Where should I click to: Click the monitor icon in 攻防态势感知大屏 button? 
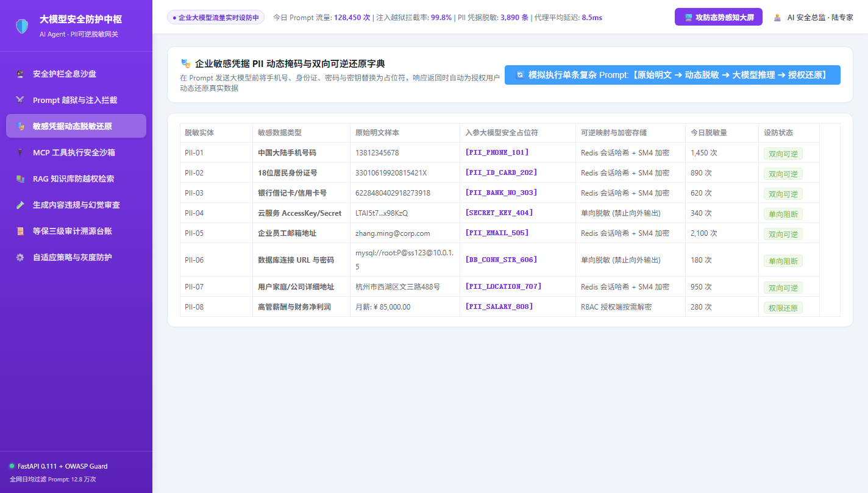coord(688,18)
